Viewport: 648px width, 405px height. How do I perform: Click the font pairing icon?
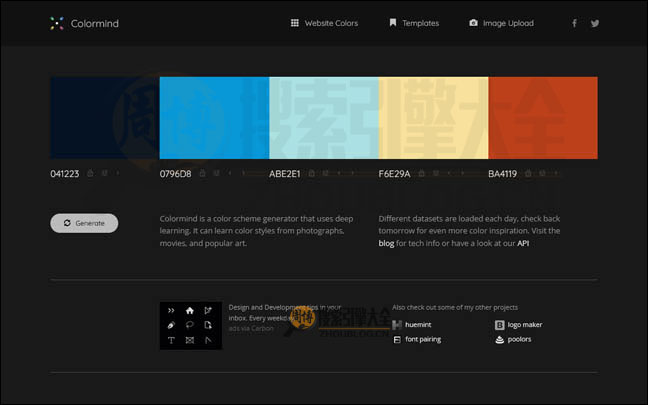397,340
